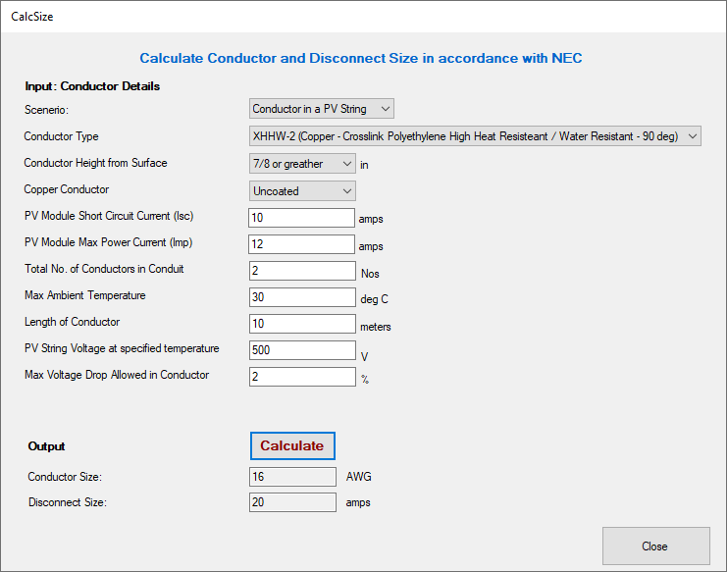Click the Calculate button

tap(292, 445)
